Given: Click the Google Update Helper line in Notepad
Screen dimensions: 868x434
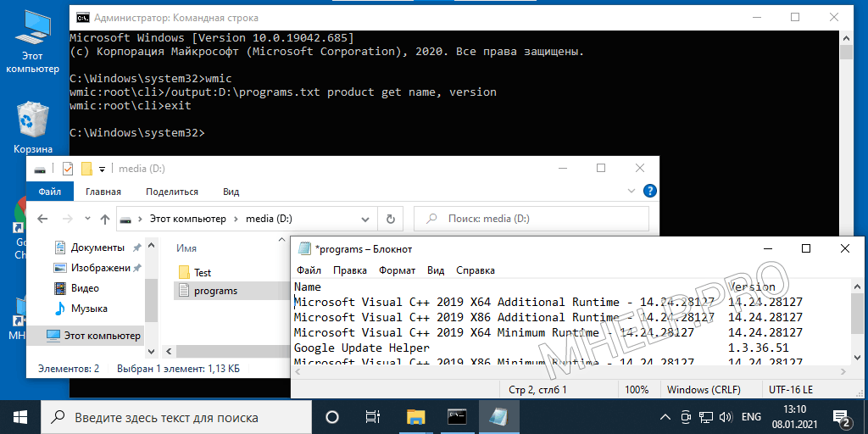Looking at the screenshot, I should (361, 348).
